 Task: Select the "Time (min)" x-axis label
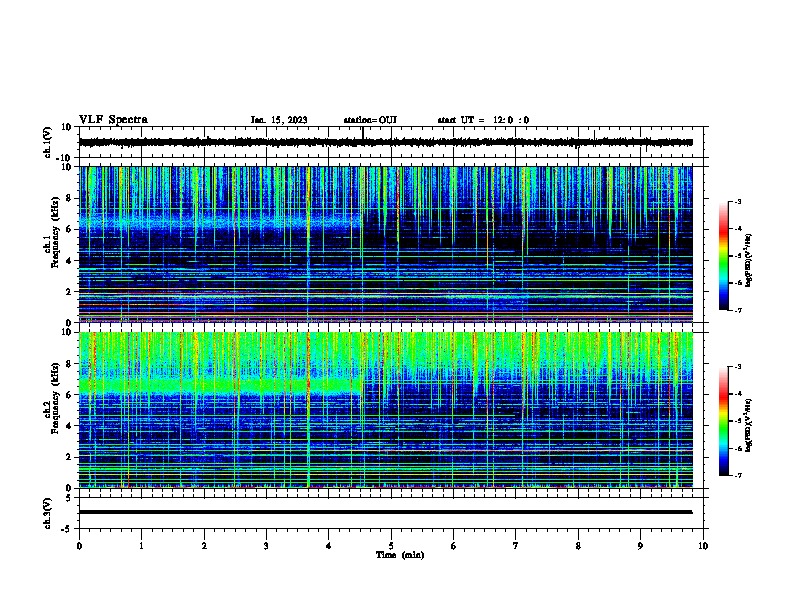pos(400,555)
